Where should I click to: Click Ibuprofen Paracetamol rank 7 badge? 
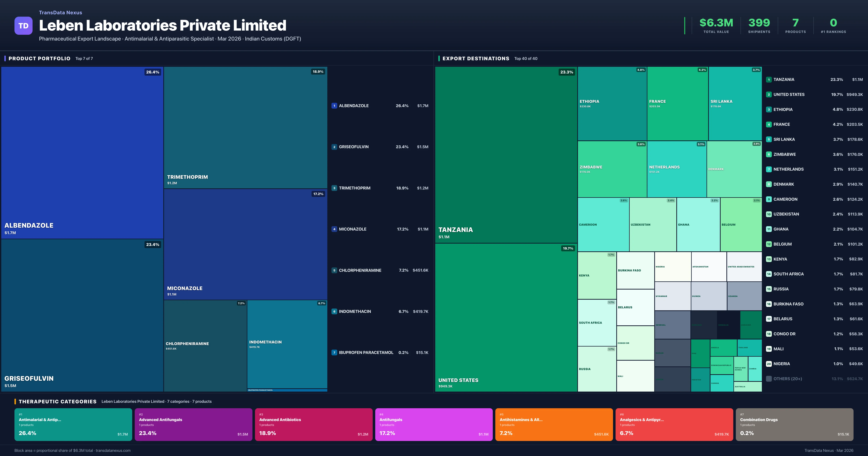(x=334, y=352)
